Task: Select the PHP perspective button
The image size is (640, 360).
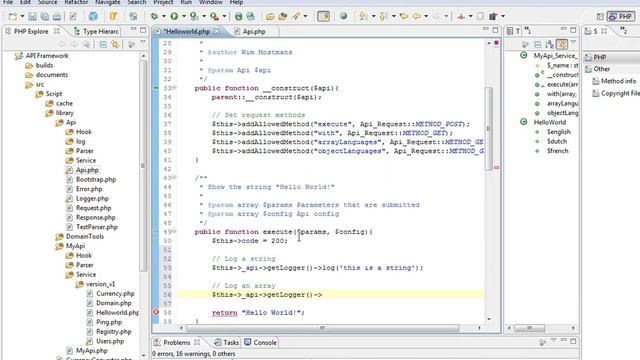Action: pos(621,17)
